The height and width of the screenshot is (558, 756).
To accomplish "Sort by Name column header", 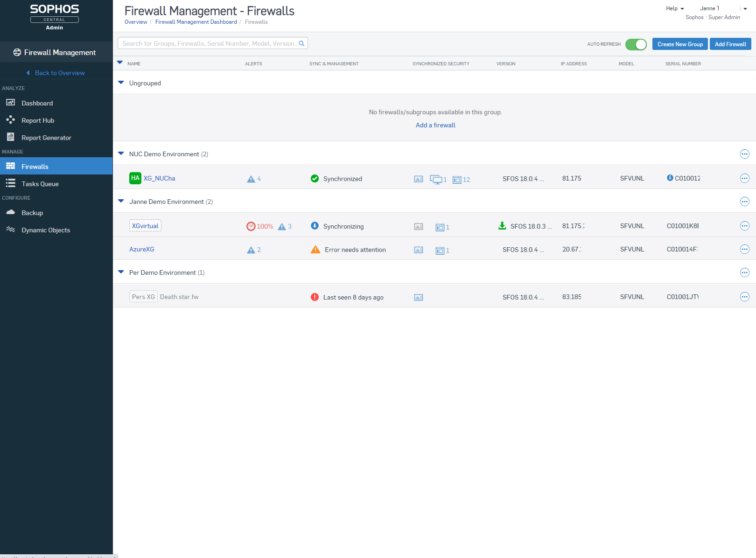I will click(134, 63).
